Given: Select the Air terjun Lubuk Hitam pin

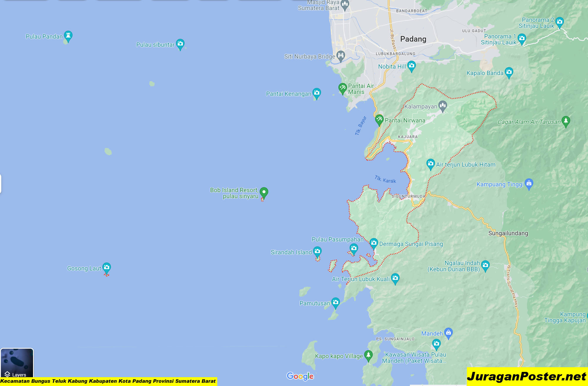Looking at the screenshot, I should click(x=430, y=164).
